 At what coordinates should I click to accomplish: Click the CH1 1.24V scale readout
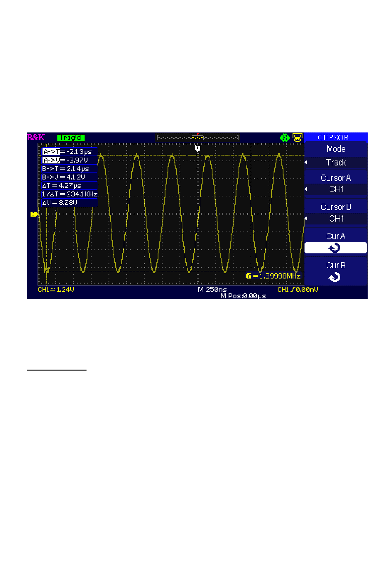click(56, 290)
